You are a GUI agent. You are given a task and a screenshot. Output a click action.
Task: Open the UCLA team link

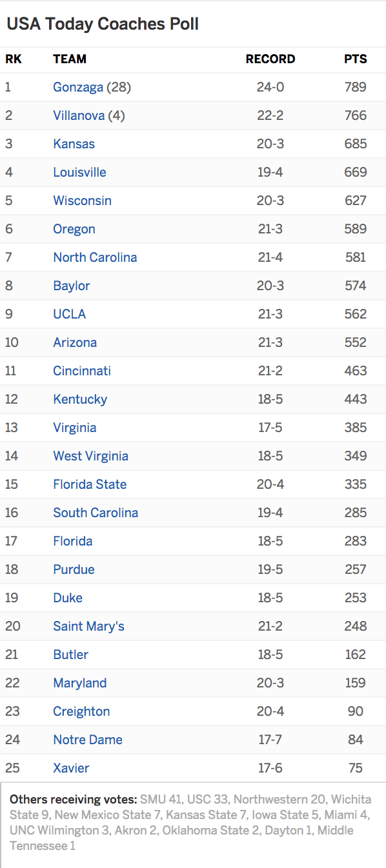point(69,314)
